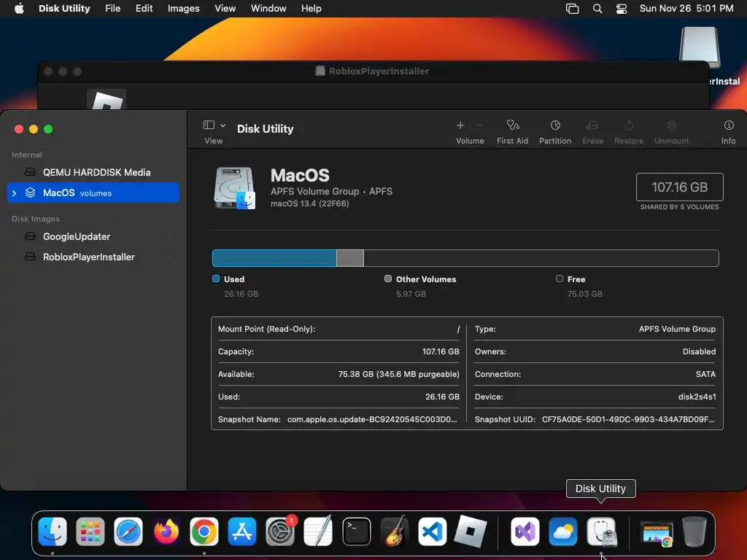Click the Stage Manager menu bar icon
Image resolution: width=747 pixels, height=560 pixels.
[x=572, y=9]
